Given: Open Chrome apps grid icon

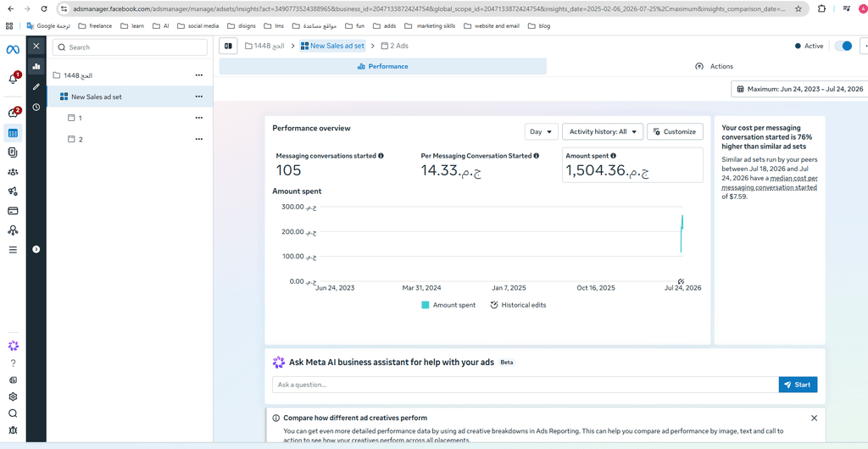Looking at the screenshot, I should pyautogui.click(x=9, y=26).
